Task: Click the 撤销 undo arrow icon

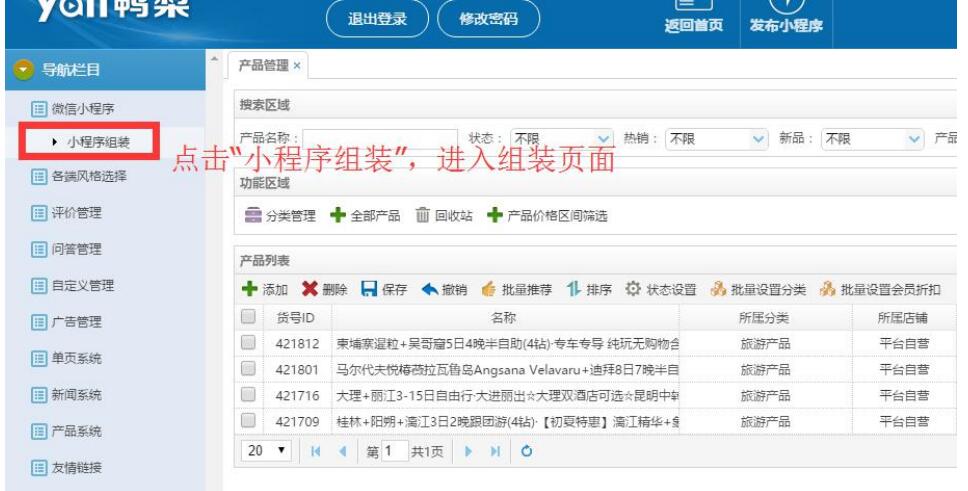Action: point(427,290)
